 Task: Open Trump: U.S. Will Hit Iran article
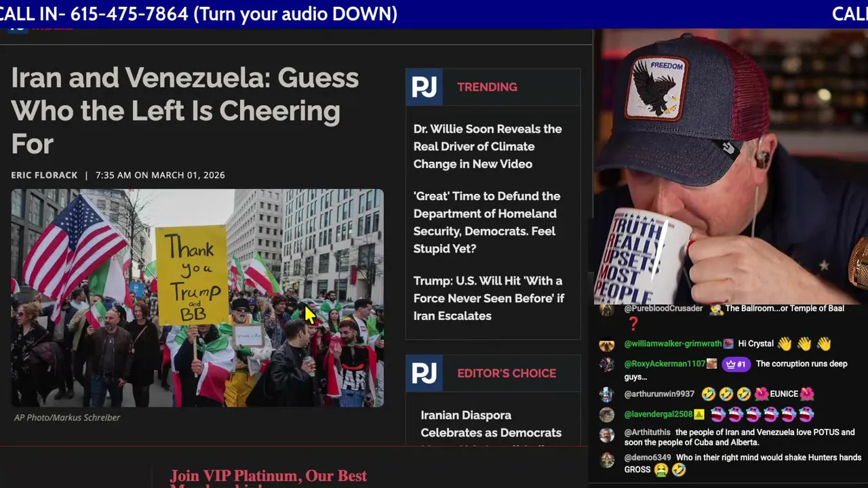pos(489,298)
